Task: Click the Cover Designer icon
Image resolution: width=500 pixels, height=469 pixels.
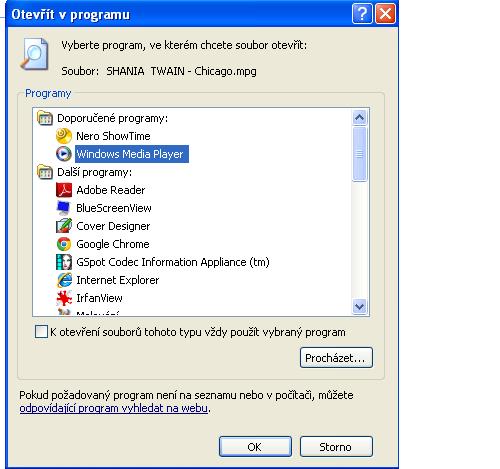Action: (x=64, y=226)
